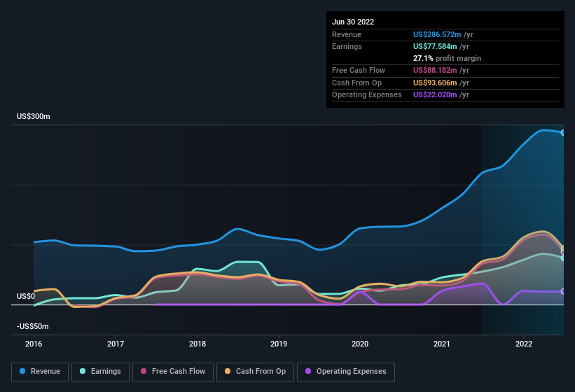Select the blue Revenue endpoint marker on chart

point(563,132)
